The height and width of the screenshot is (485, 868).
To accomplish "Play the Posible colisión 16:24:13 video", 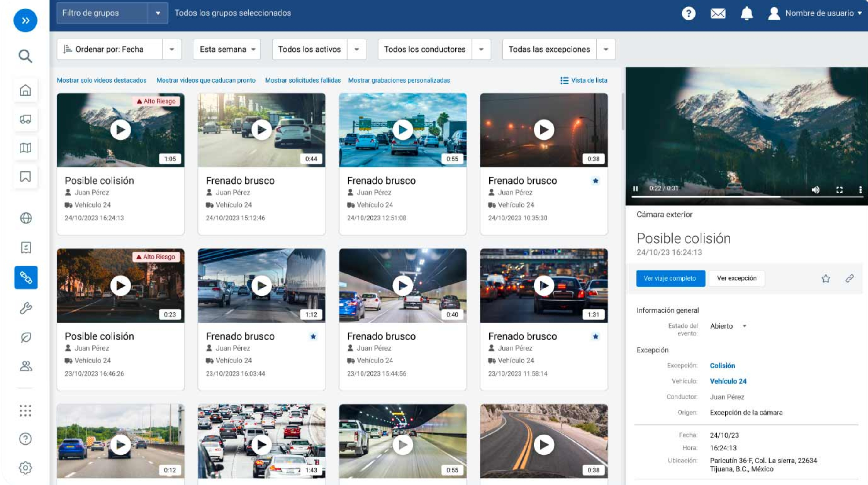I will (121, 130).
